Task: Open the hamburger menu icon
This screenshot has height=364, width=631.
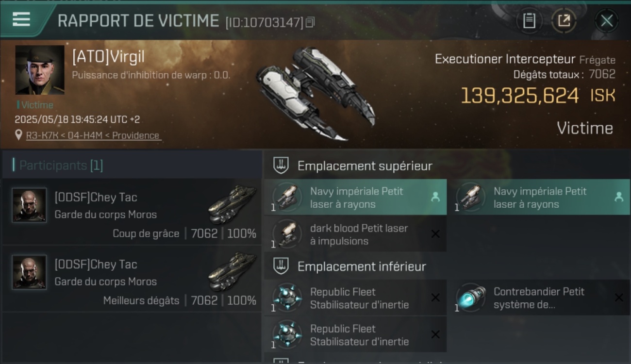Action: pos(21,19)
